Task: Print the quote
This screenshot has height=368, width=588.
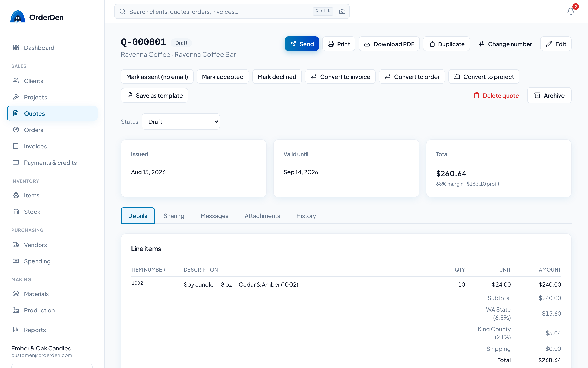Action: (339, 44)
